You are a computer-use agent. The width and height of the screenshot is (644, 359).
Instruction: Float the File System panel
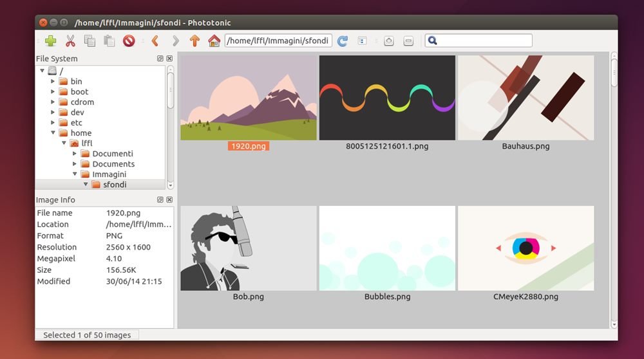click(x=160, y=59)
